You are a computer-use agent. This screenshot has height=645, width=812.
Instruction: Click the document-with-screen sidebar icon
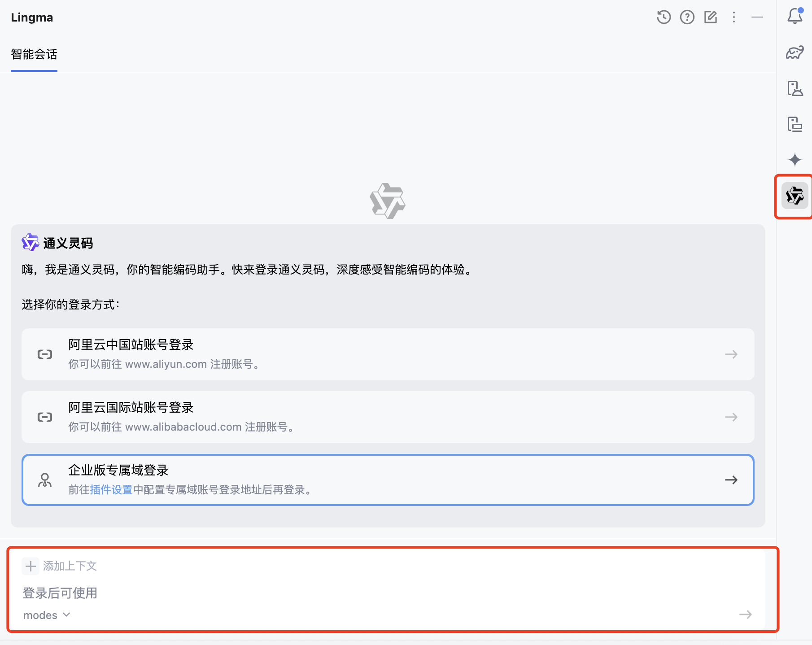(795, 124)
